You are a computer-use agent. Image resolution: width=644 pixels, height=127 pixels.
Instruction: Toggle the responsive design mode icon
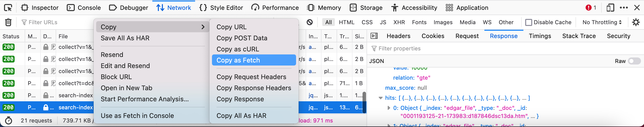pyautogui.click(x=610, y=8)
